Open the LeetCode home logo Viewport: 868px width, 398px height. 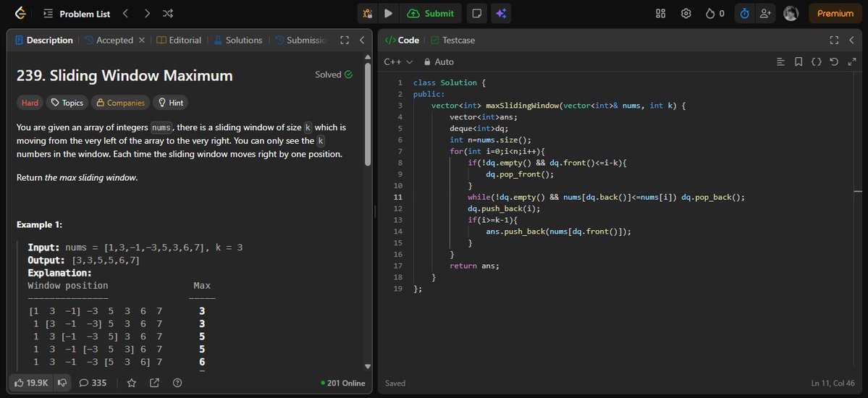pyautogui.click(x=20, y=13)
